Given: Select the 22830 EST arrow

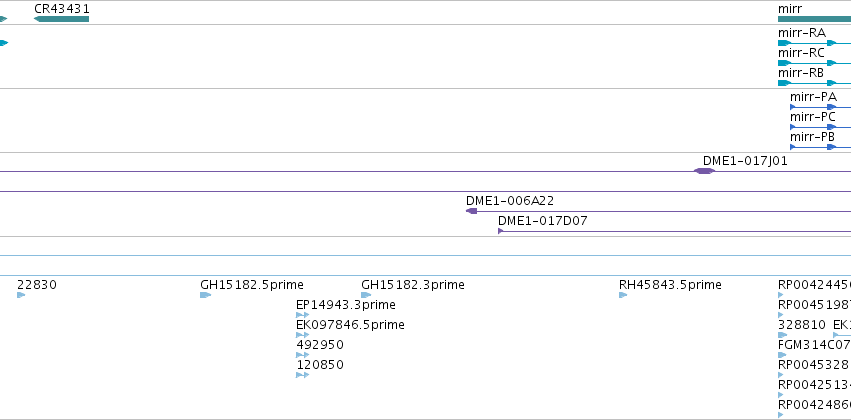Looking at the screenshot, I should tap(21, 295).
